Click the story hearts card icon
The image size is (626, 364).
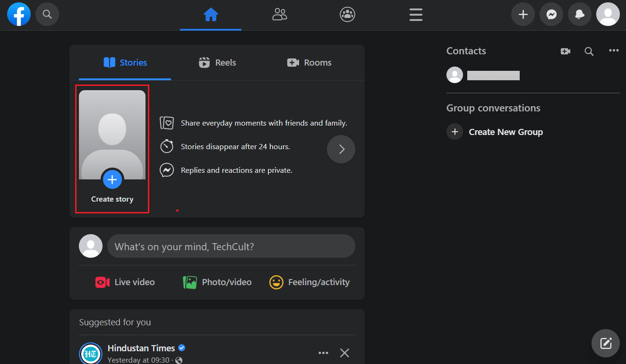(167, 123)
